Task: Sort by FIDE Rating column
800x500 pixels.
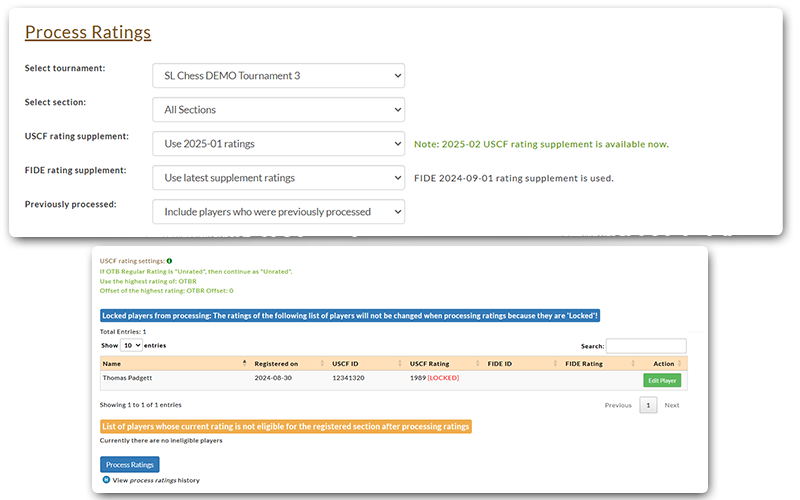Action: tap(584, 363)
